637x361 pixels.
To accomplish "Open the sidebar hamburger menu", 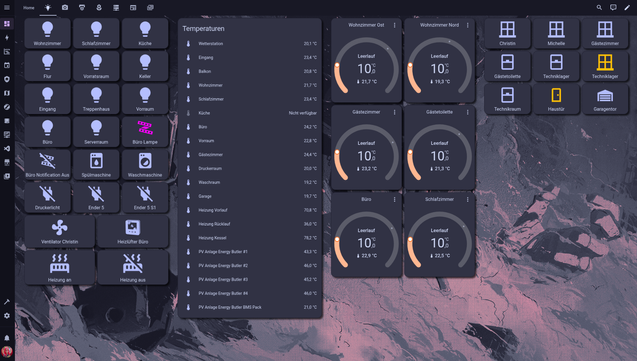I will [x=7, y=8].
